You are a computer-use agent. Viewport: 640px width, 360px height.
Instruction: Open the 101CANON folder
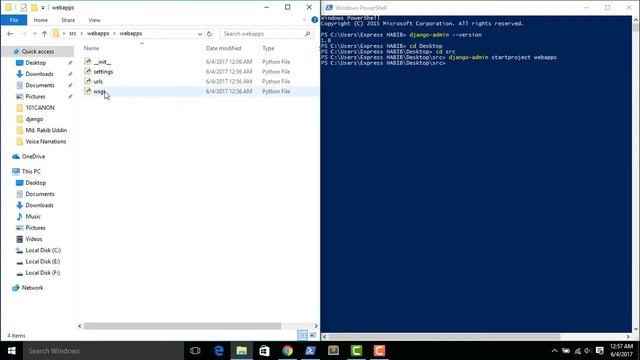[40, 108]
